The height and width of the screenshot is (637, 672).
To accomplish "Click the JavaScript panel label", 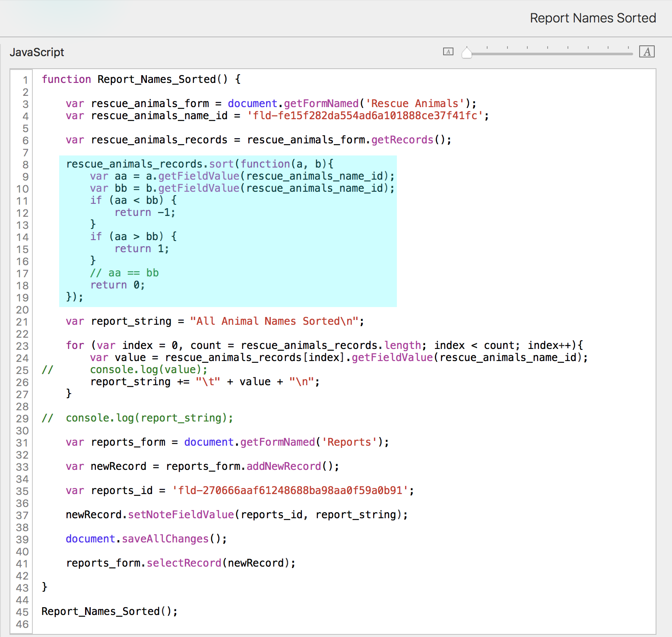I will [37, 52].
